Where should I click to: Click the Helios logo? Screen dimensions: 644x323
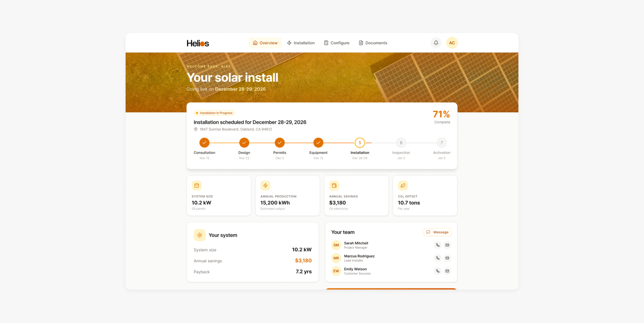coord(198,43)
